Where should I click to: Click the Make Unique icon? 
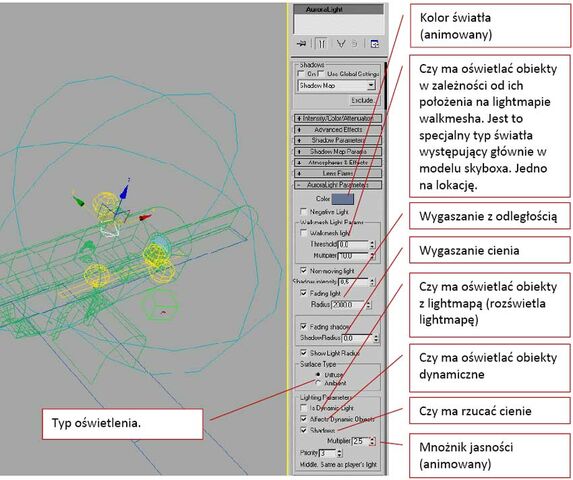(341, 44)
